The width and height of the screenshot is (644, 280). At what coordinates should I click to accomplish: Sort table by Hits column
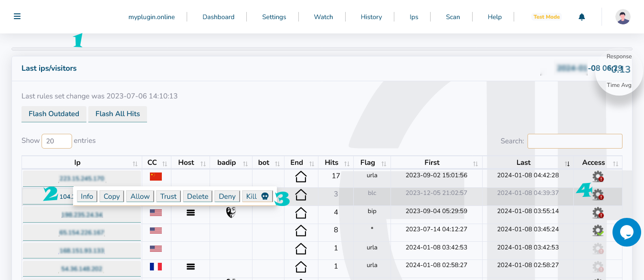pyautogui.click(x=336, y=162)
